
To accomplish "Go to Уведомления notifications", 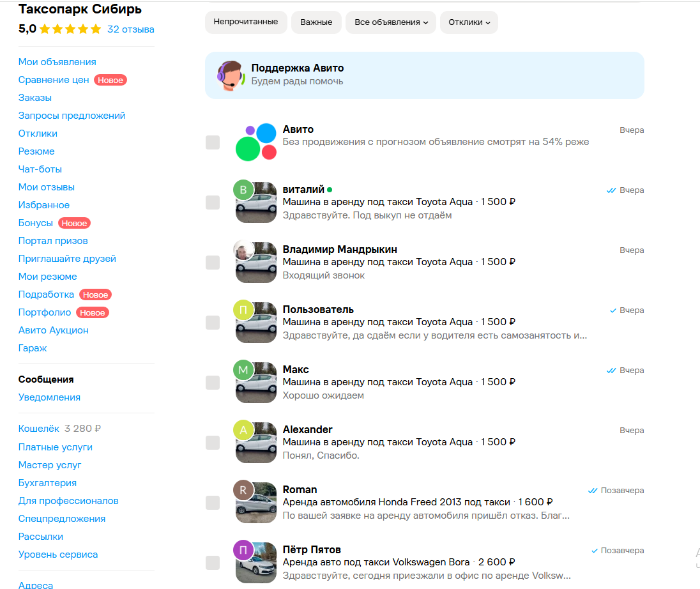I will (50, 397).
